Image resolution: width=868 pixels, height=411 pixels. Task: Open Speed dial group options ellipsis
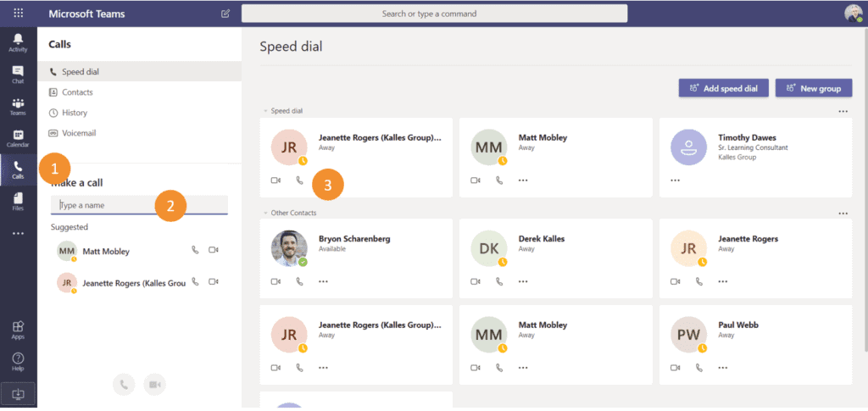coord(843,111)
